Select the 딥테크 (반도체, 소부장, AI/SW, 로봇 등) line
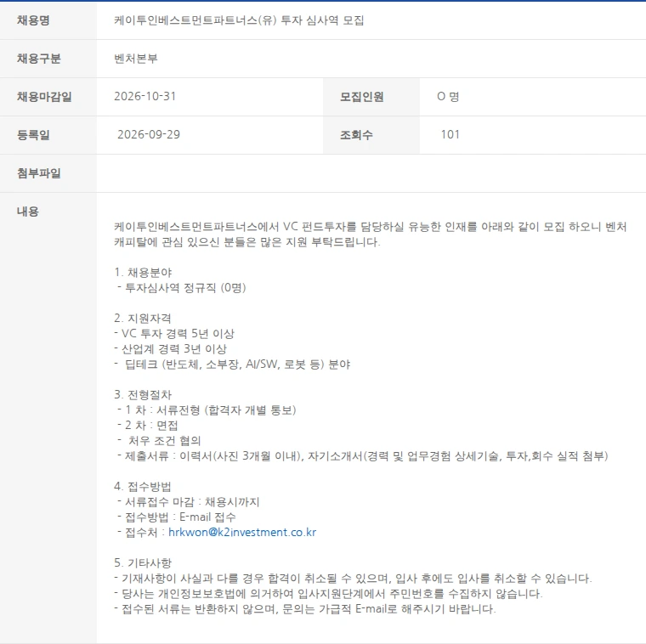 coord(232,364)
